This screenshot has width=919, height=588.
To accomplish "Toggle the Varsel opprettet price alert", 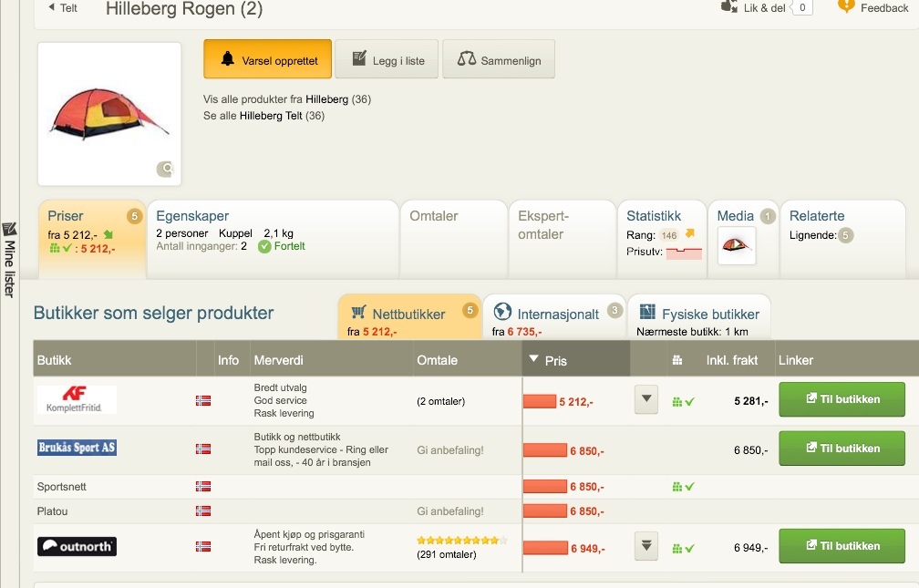I will 267,60.
